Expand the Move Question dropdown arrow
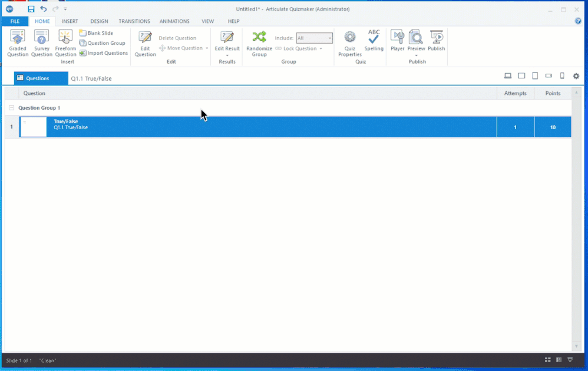Image resolution: width=588 pixels, height=371 pixels. [x=207, y=48]
